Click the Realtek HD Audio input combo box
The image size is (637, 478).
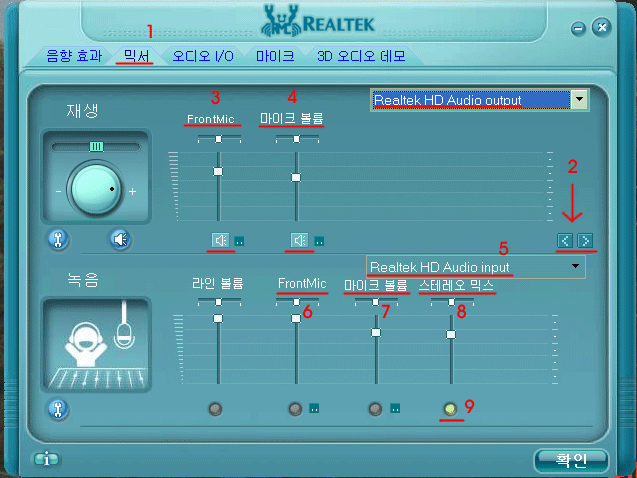tap(476, 267)
